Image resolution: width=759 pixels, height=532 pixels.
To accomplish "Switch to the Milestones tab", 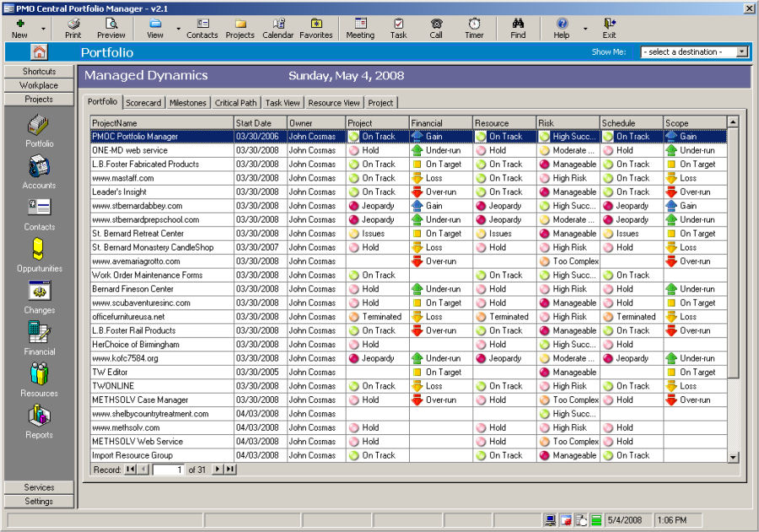I will [188, 103].
